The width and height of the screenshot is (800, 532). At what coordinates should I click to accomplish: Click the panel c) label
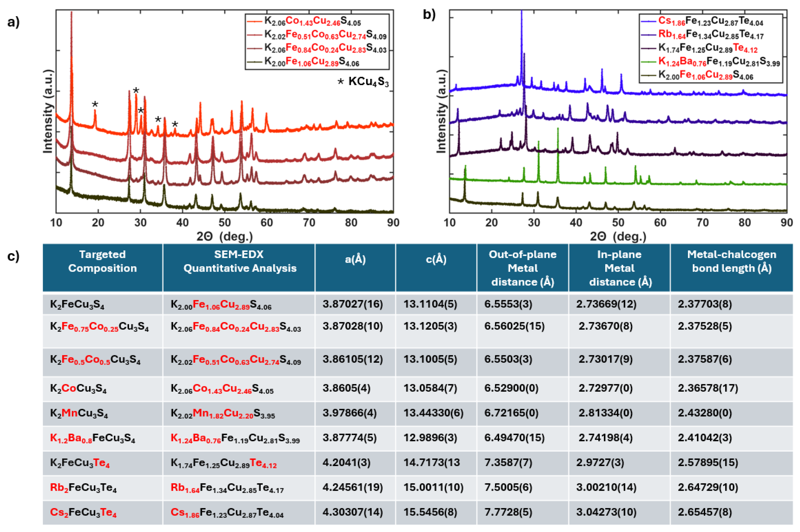tap(14, 257)
